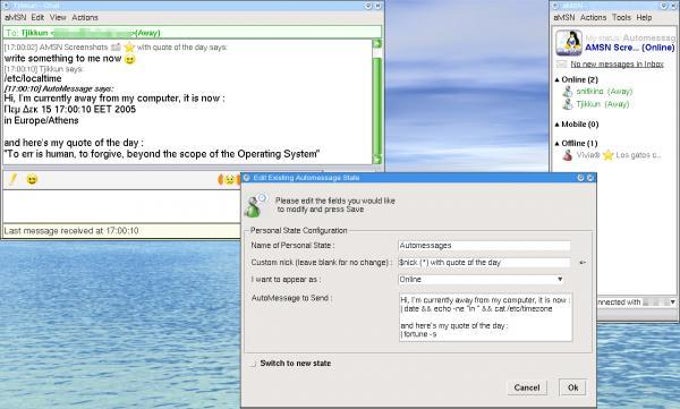This screenshot has width=680, height=409.
Task: Open the Edit menu in chat window
Action: [x=37, y=17]
